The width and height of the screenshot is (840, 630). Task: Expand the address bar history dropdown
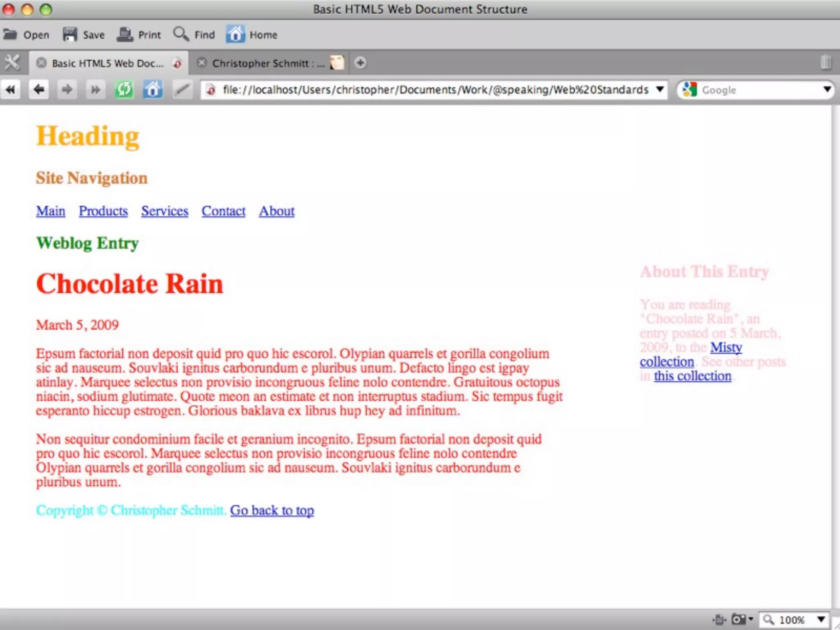tap(660, 89)
